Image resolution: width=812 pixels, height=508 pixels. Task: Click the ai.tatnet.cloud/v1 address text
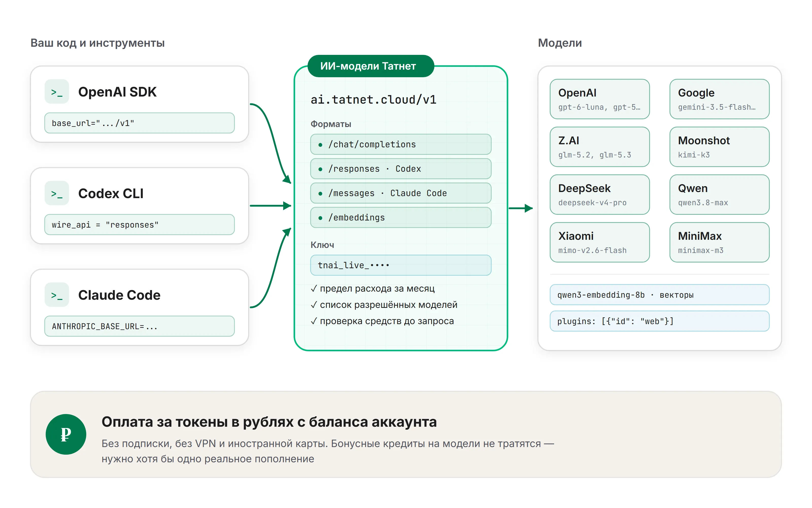pos(373,100)
